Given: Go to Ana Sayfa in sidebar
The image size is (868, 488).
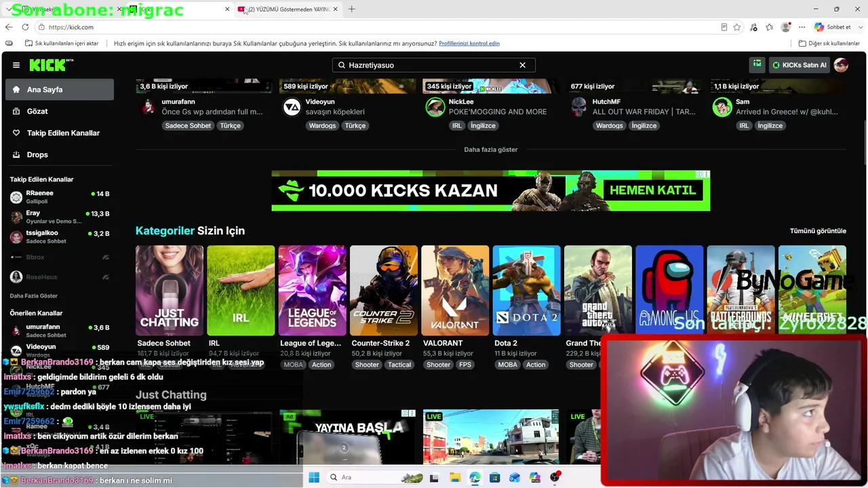Looking at the screenshot, I should (60, 89).
